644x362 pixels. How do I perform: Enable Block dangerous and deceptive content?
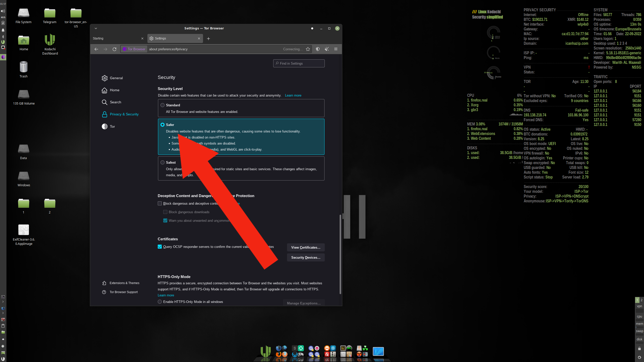coord(160,203)
